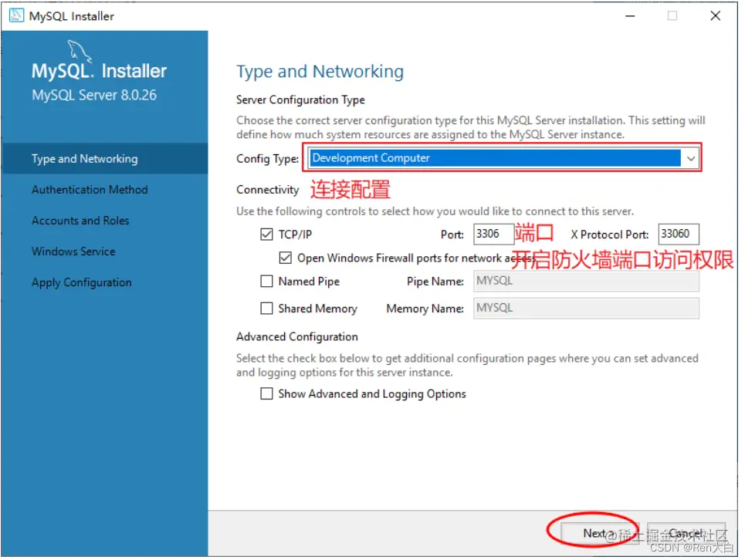Toggle the TCP/IP checkbox
Image resolution: width=745 pixels, height=560 pixels.
[x=266, y=234]
